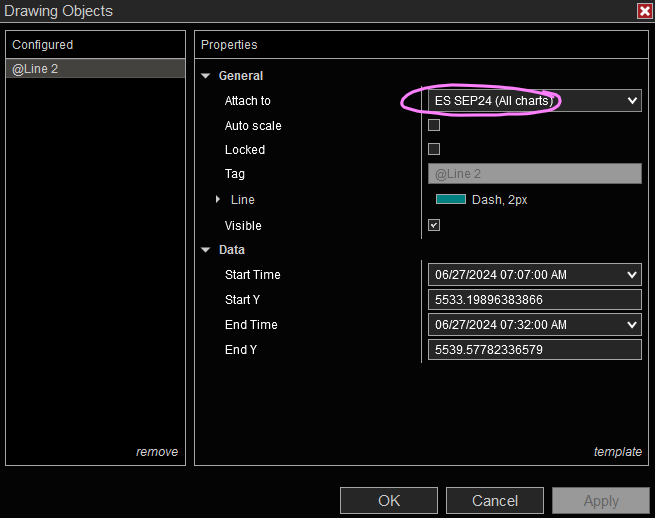
Task: Click the Start Y label
Action: tap(242, 300)
